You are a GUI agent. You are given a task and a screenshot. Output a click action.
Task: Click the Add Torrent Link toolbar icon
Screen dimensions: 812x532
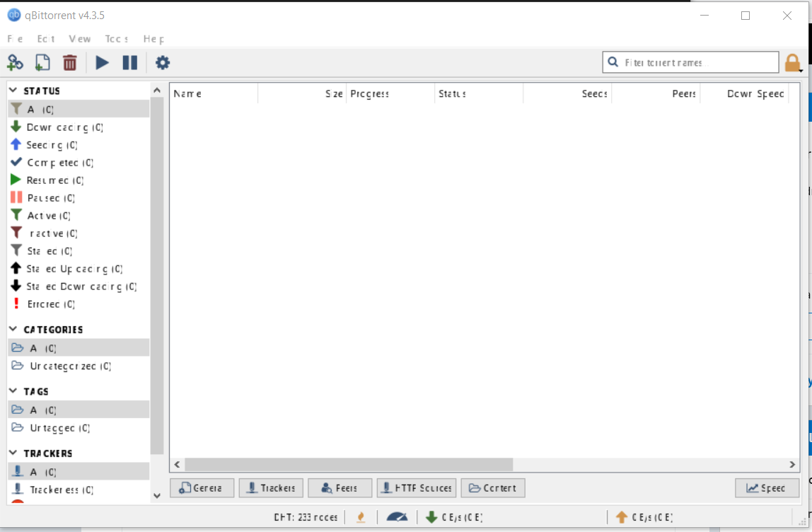(15, 63)
